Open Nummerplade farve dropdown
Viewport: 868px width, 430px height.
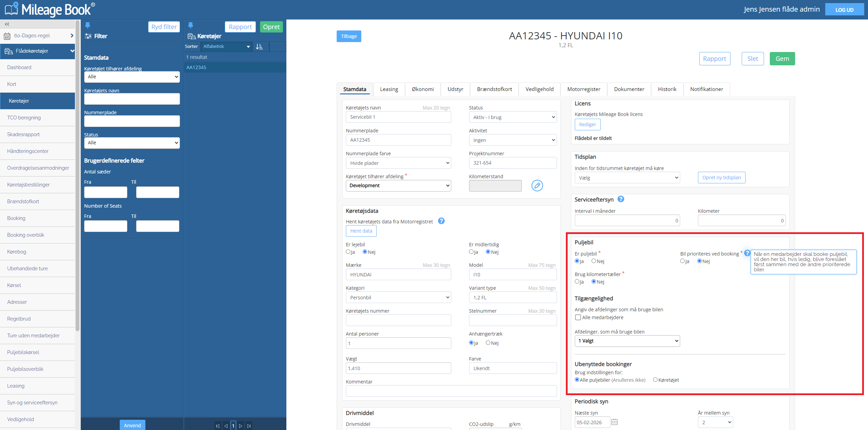[399, 163]
